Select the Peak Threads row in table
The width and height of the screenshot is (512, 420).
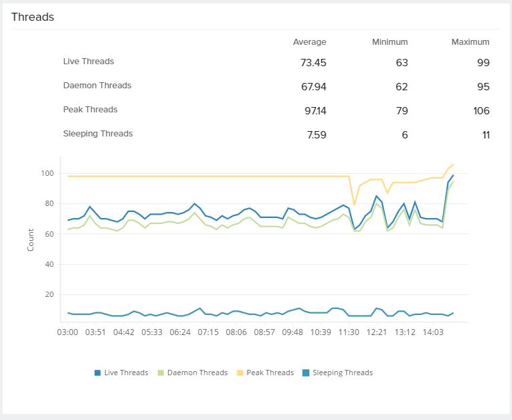(x=90, y=110)
